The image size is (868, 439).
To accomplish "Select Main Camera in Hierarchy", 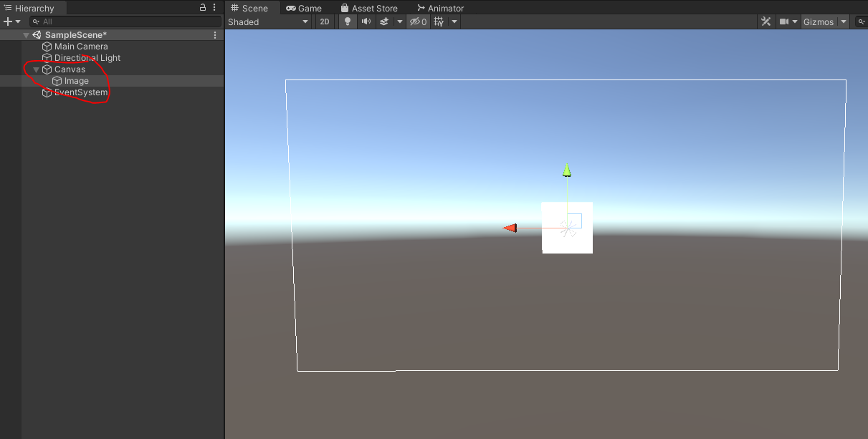I will point(81,47).
